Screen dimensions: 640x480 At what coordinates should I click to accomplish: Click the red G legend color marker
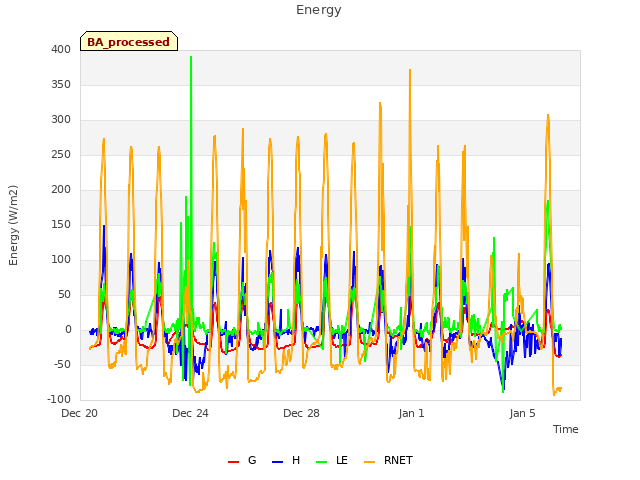(x=233, y=462)
